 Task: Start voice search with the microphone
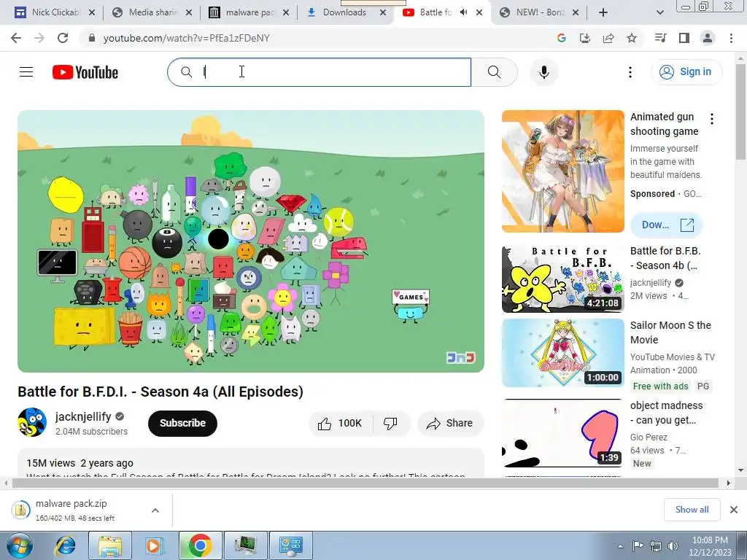pyautogui.click(x=543, y=72)
